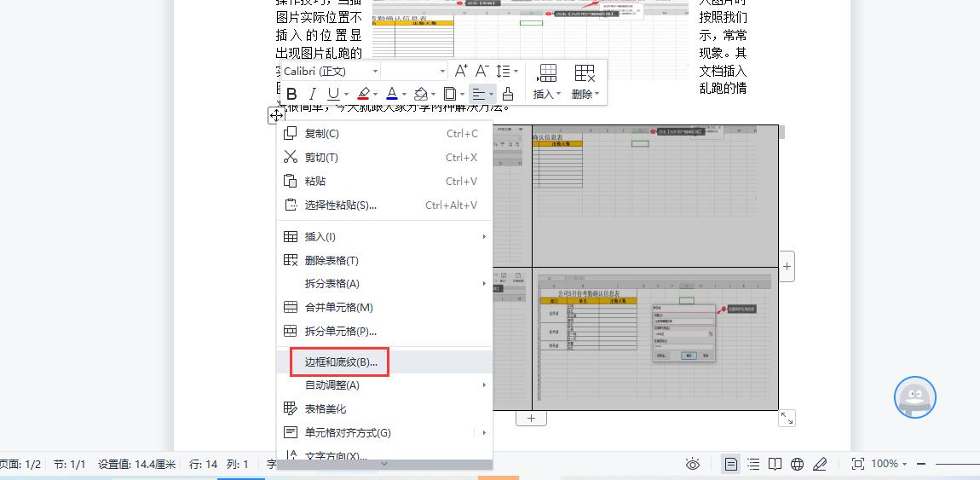
Task: Click the paragraph alignment icon
Action: click(x=478, y=95)
